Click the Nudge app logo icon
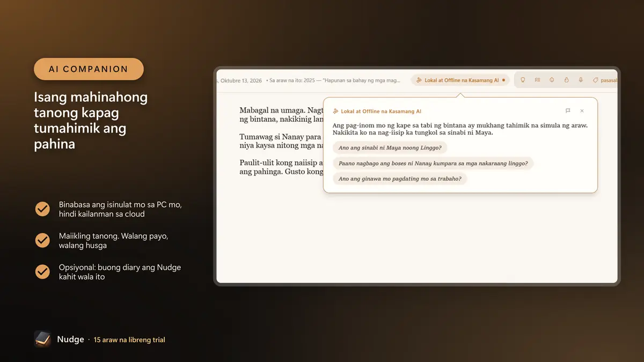The image size is (644, 362). pos(42,339)
